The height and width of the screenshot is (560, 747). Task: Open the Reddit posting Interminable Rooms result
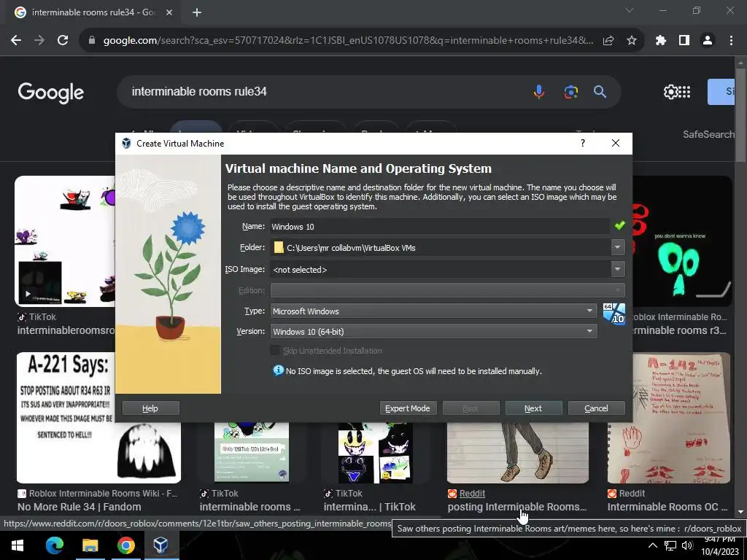coord(517,507)
